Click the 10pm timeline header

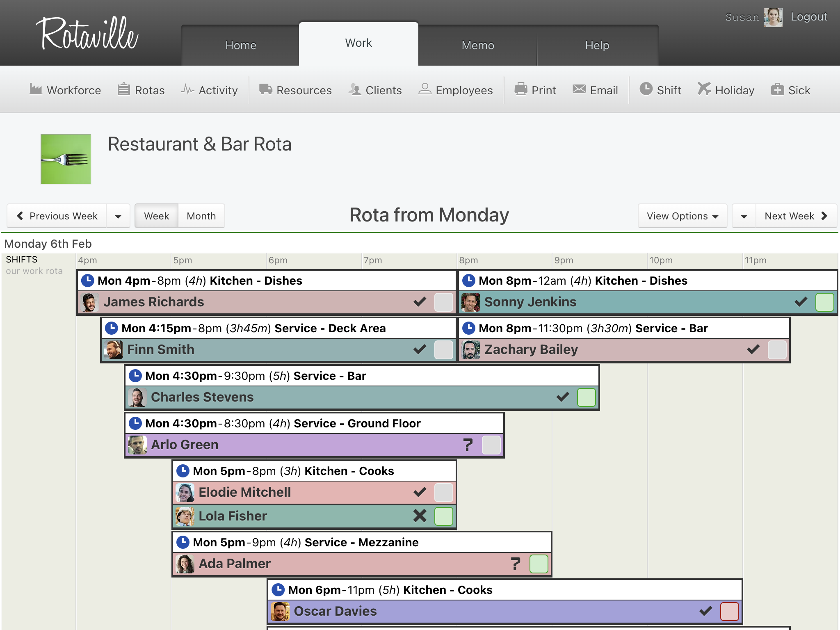click(x=661, y=260)
